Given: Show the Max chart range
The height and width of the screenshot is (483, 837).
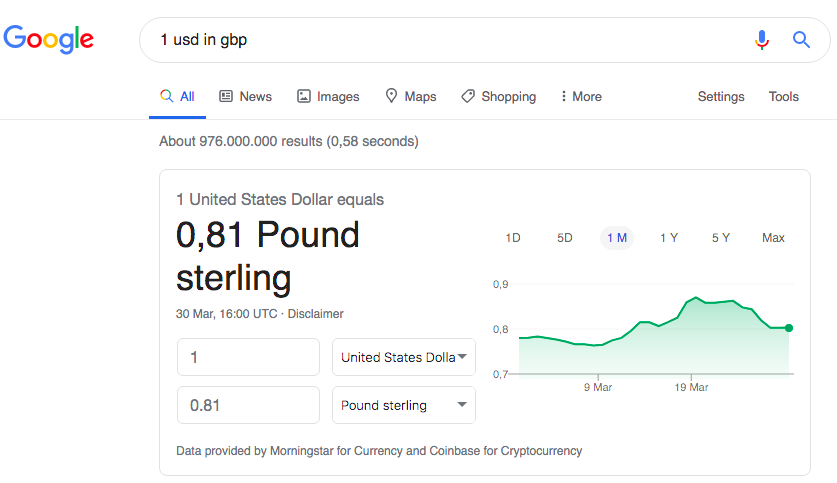Looking at the screenshot, I should [x=773, y=238].
